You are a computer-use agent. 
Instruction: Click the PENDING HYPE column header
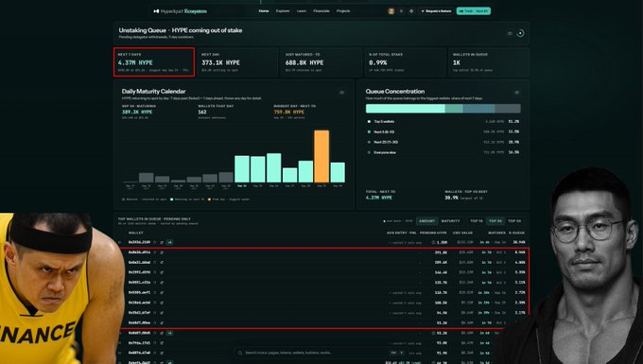click(x=433, y=233)
